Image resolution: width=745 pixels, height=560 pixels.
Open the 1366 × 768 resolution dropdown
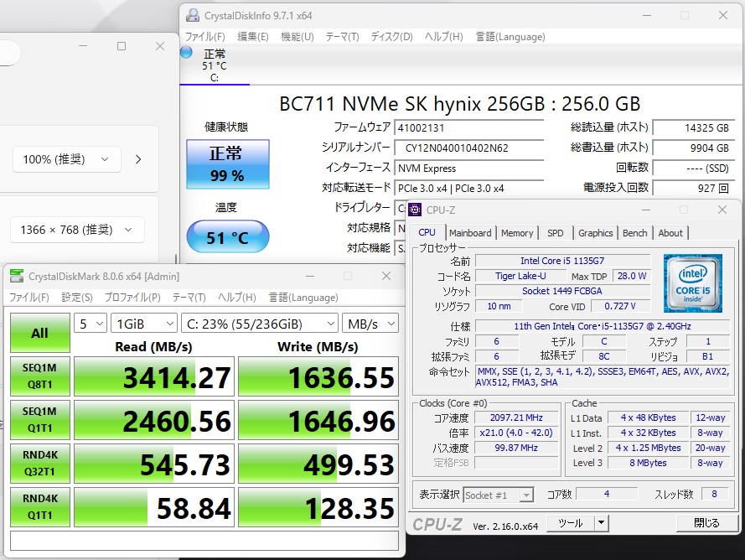tap(77, 230)
